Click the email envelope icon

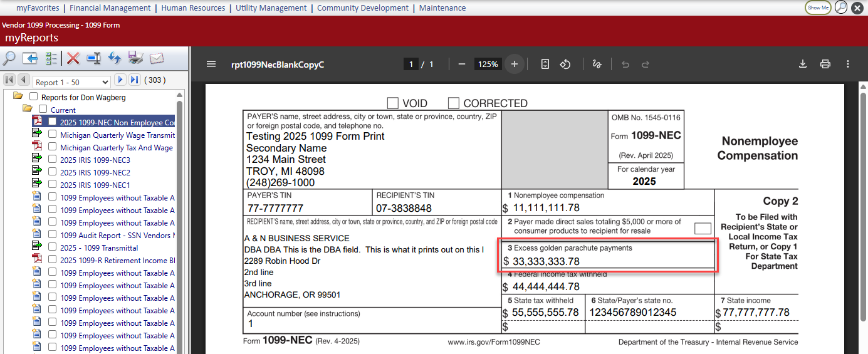pos(156,58)
